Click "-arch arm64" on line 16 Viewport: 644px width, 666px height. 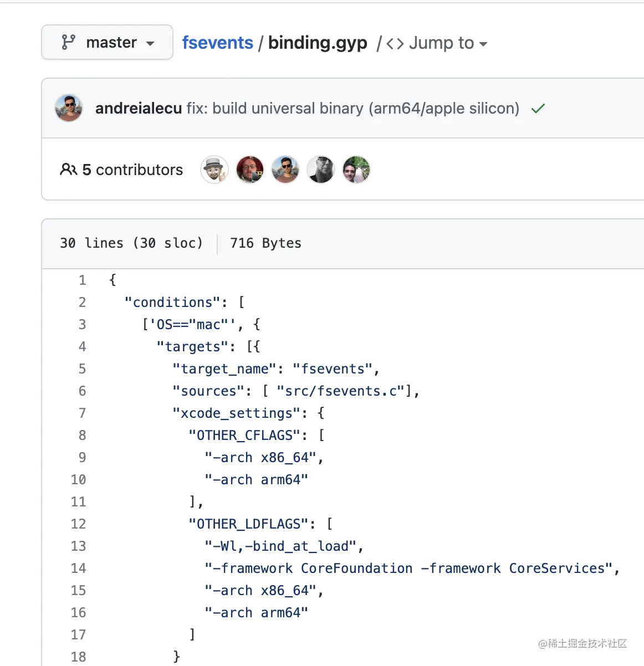257,613
